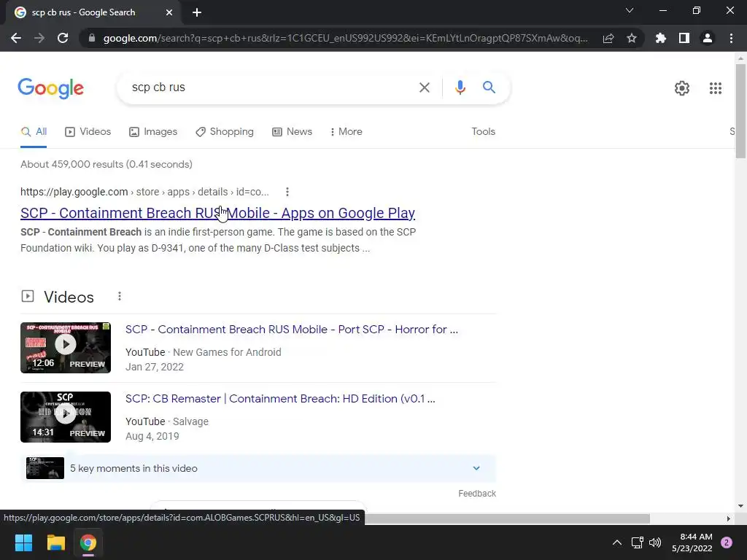Click the 'YouTube · New Games for Android' source text
747x560 pixels.
tap(204, 352)
